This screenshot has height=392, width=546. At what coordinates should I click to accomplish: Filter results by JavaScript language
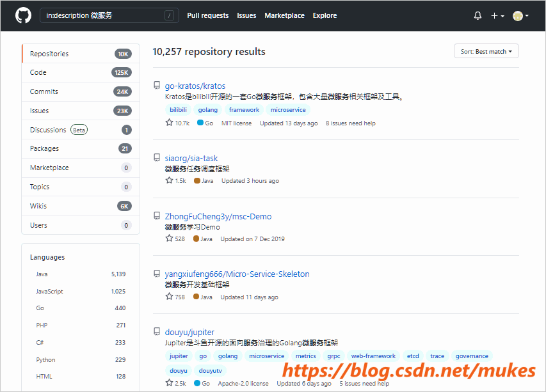pos(81,291)
